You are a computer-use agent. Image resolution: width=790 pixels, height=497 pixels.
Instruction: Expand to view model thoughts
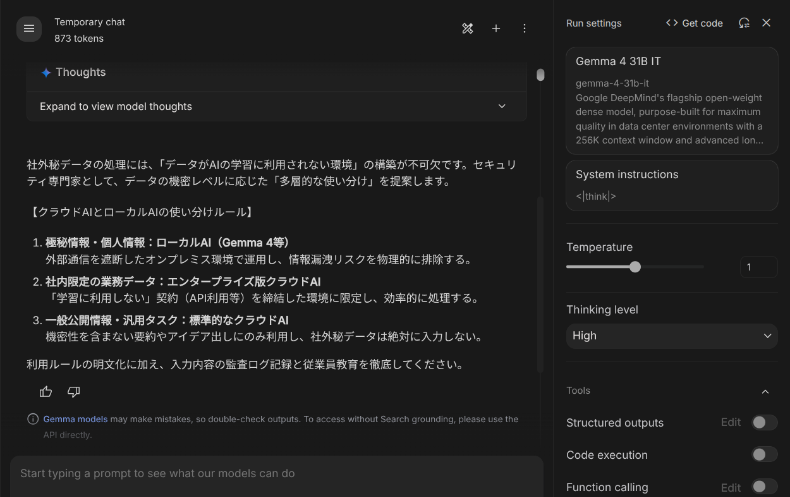276,106
